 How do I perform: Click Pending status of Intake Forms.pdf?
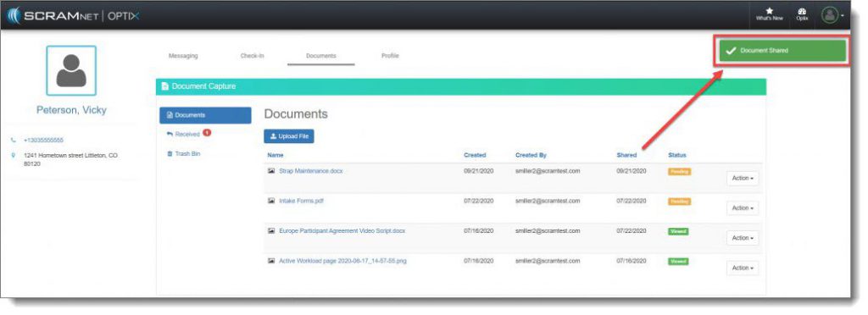pos(679,202)
